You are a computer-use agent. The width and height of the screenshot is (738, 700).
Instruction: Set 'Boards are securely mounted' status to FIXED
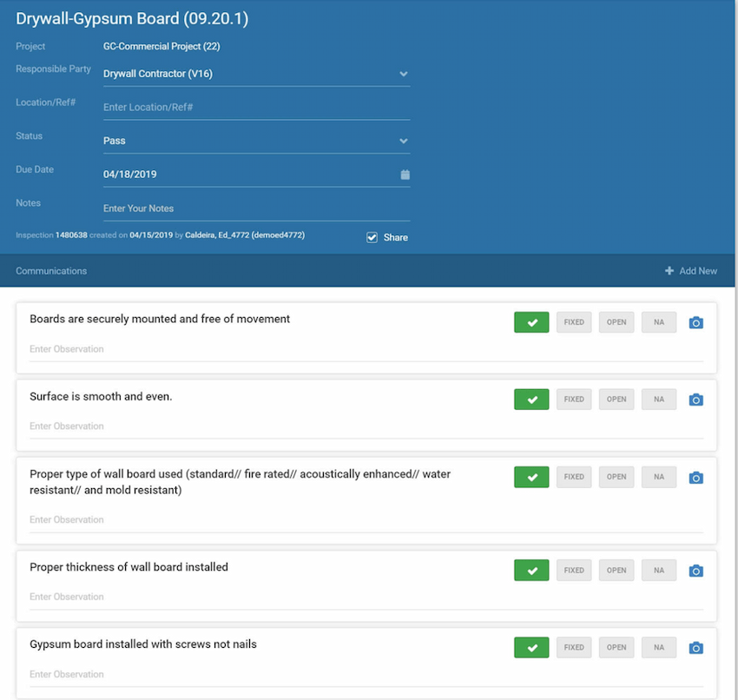pos(573,322)
